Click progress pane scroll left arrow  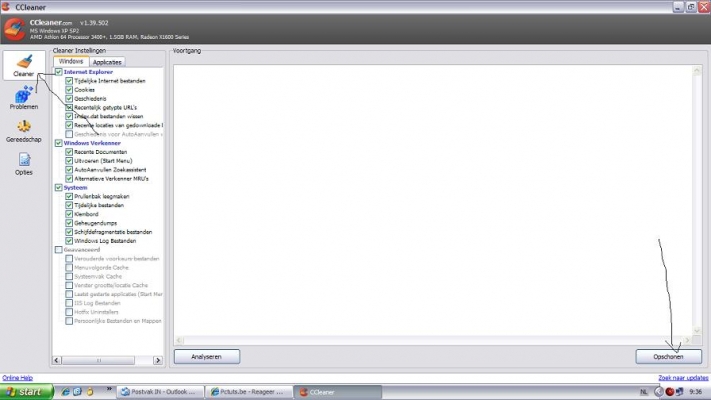pos(179,340)
